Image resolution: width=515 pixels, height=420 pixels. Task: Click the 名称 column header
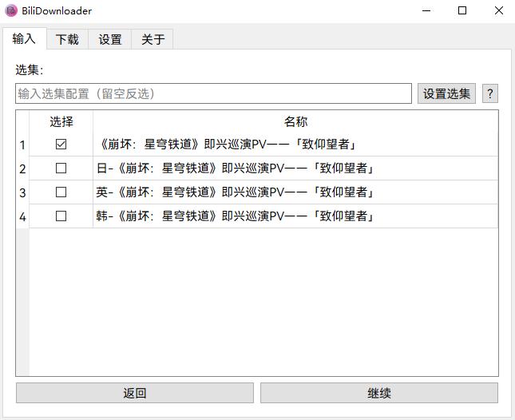(x=295, y=121)
